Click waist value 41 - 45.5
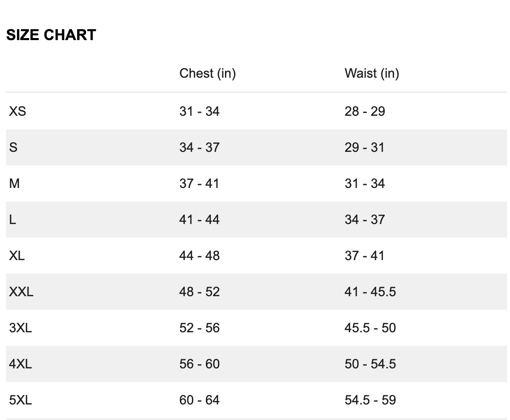The image size is (510, 420). coord(370,292)
